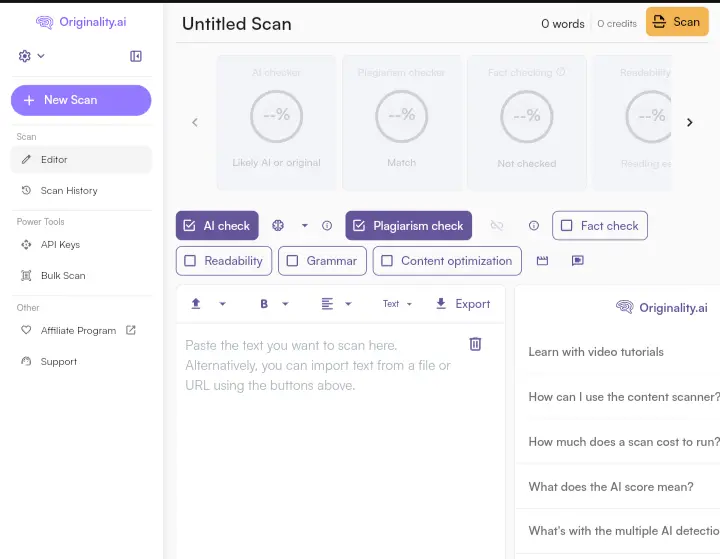This screenshot has height=559, width=720.
Task: Click the info icon beside AI check
Action: click(x=327, y=226)
